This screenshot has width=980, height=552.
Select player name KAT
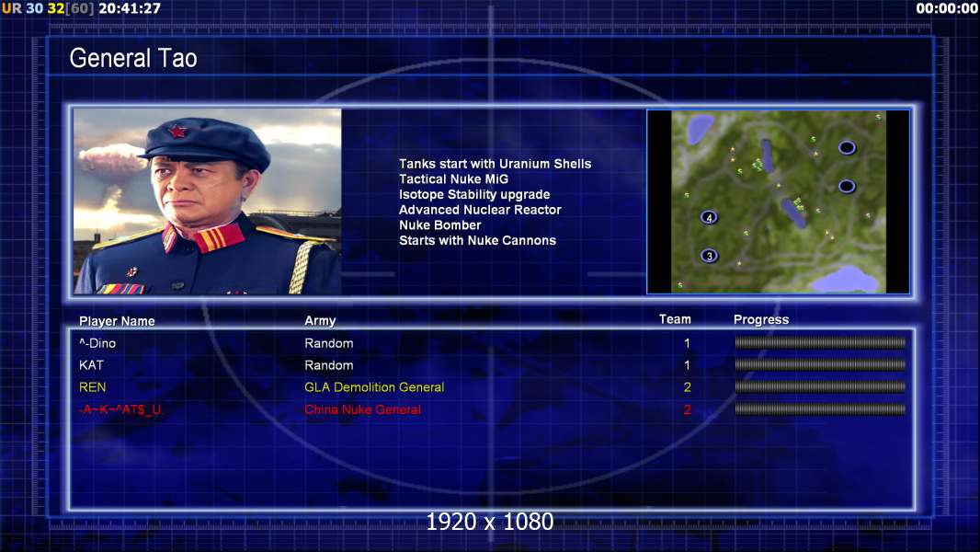click(91, 365)
